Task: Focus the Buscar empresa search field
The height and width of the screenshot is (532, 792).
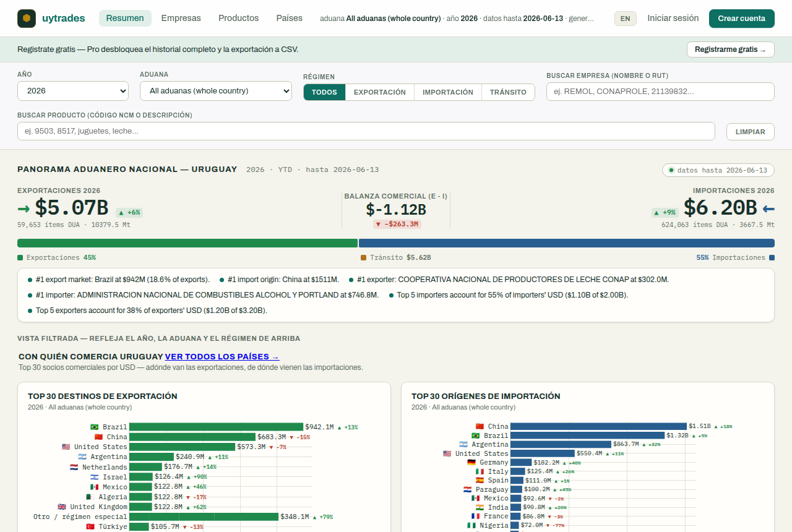Action: pos(660,92)
